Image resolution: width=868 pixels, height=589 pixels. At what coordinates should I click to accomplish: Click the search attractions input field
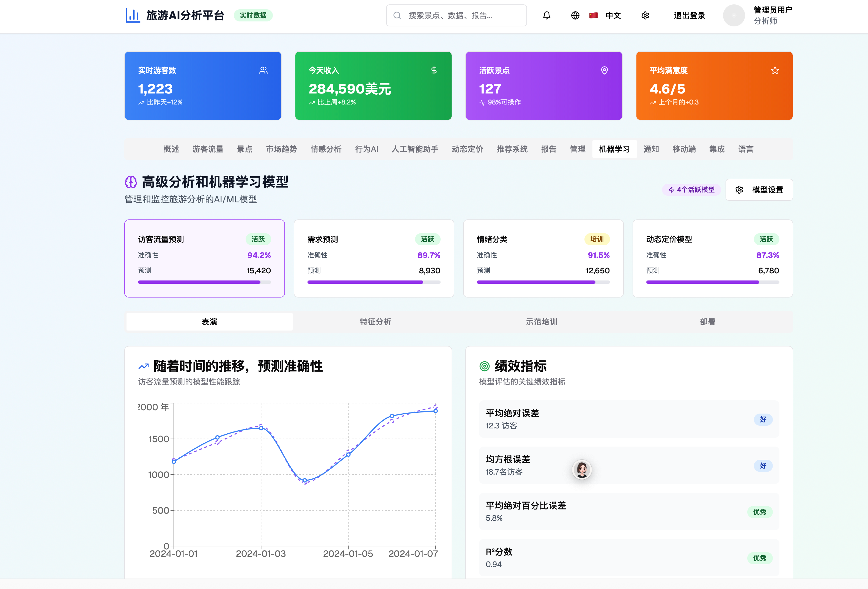coord(456,15)
